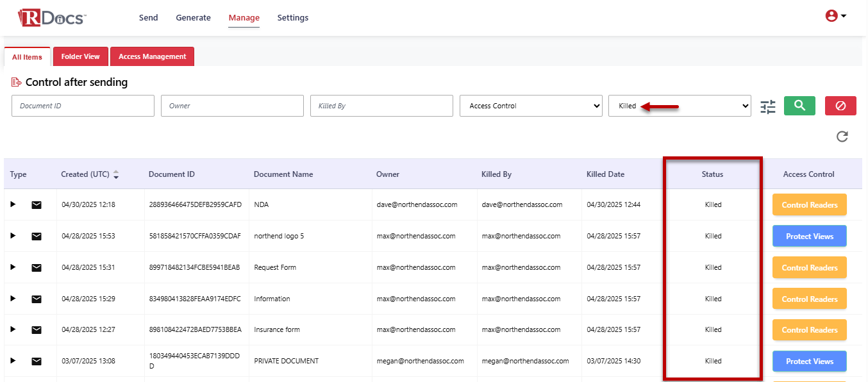Expand the northend logo 5 row

pyautogui.click(x=13, y=236)
